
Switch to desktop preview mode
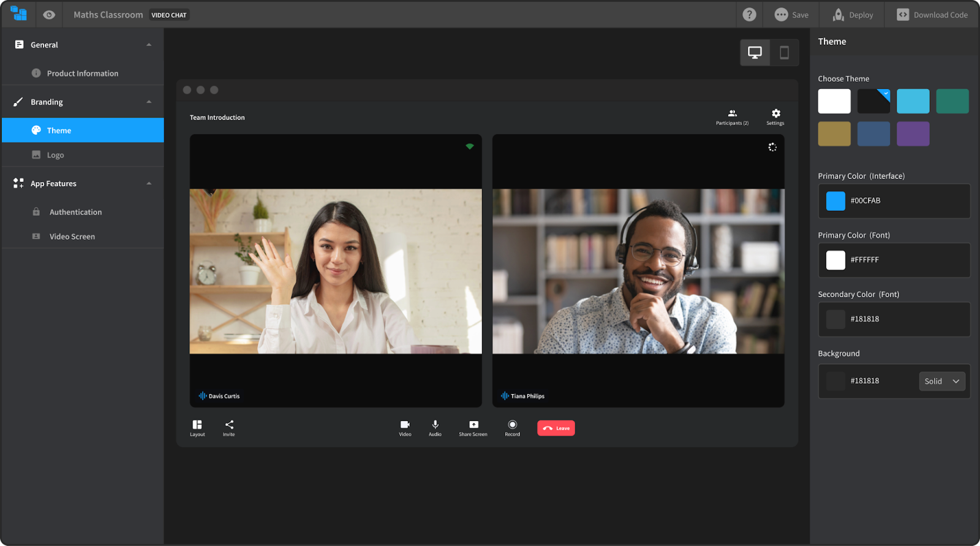(x=755, y=53)
